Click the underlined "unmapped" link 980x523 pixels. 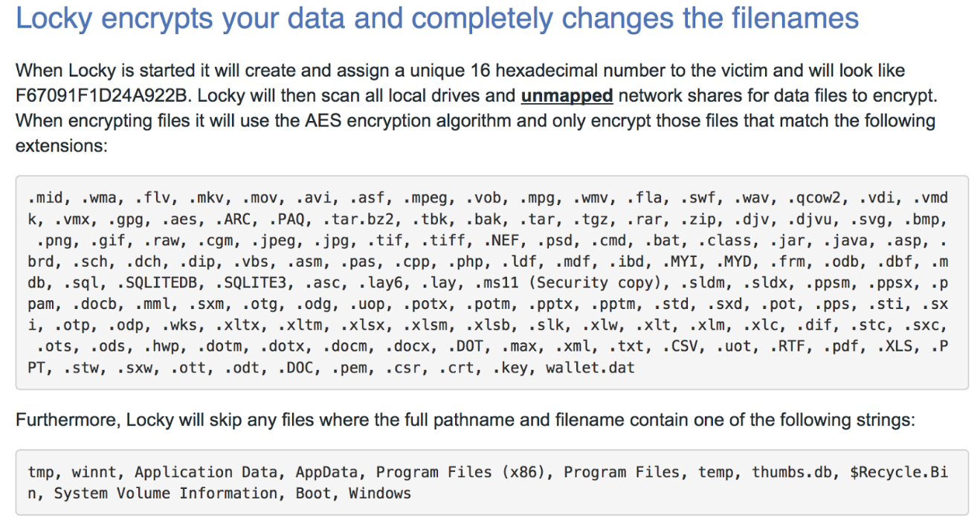[567, 96]
